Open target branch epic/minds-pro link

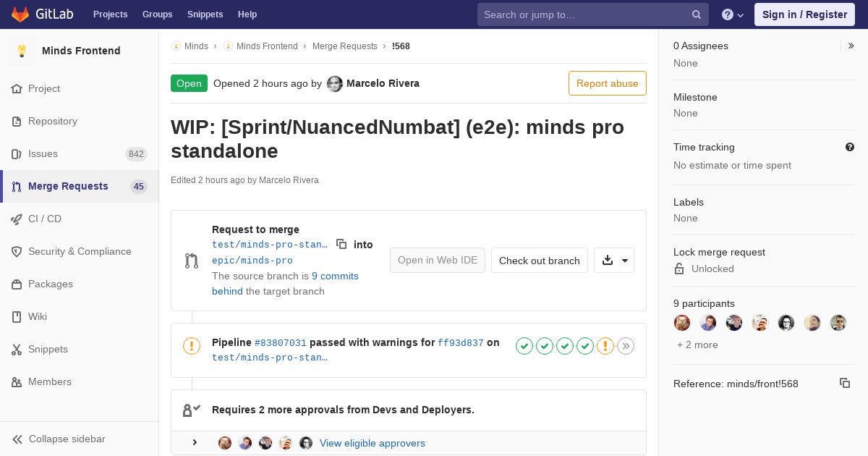point(252,261)
